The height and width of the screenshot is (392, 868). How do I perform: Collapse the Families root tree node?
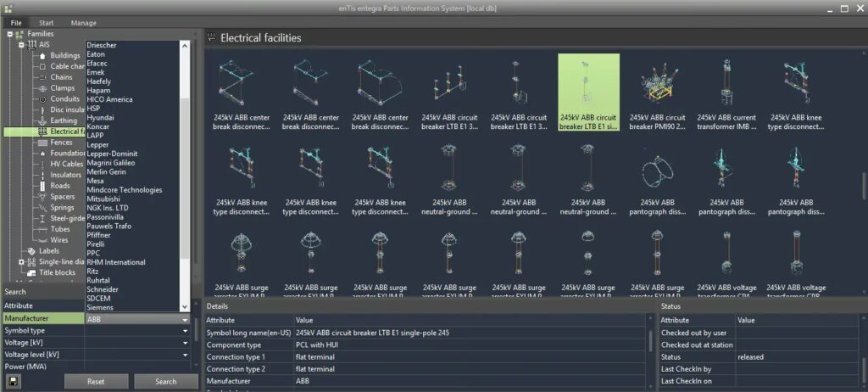point(10,34)
